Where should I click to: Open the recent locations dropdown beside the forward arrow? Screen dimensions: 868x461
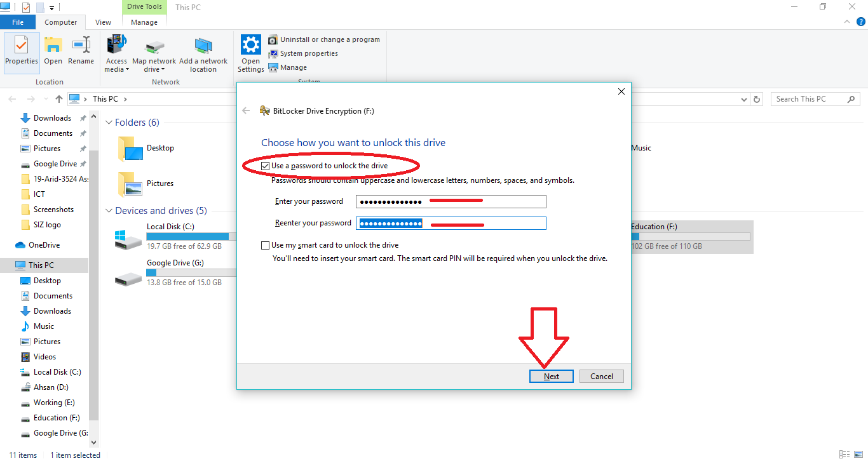point(45,99)
